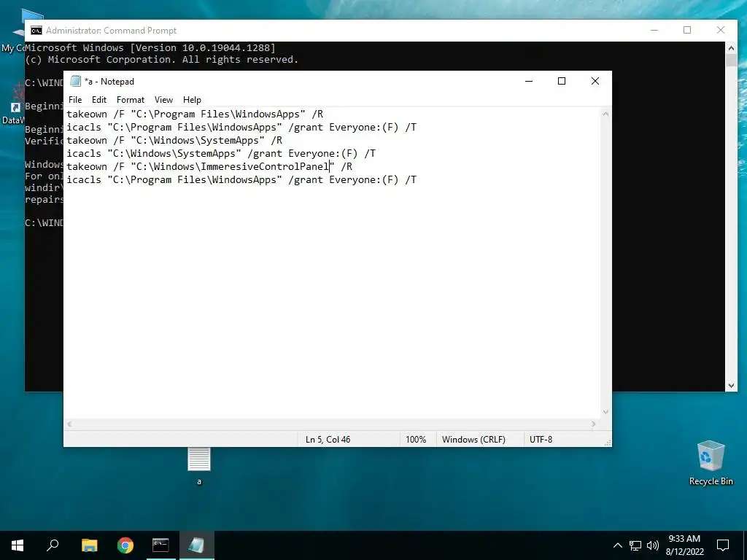The width and height of the screenshot is (747, 560).
Task: Open taskbar Search magnifier
Action: coord(53,545)
